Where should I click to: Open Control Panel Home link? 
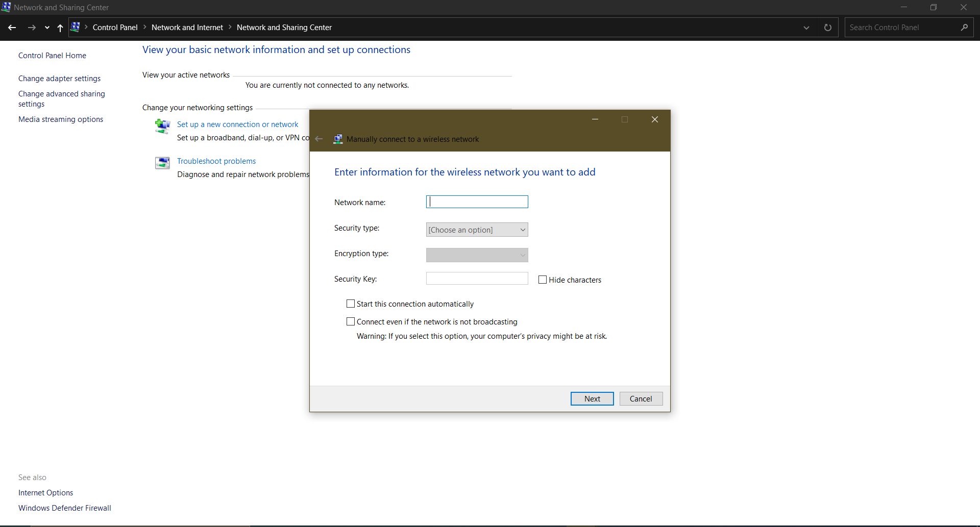click(x=52, y=56)
